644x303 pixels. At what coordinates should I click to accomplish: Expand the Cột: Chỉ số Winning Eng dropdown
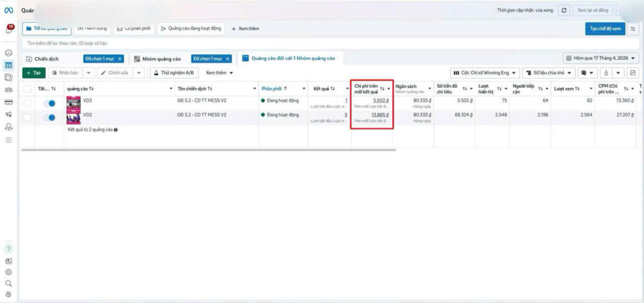point(485,73)
